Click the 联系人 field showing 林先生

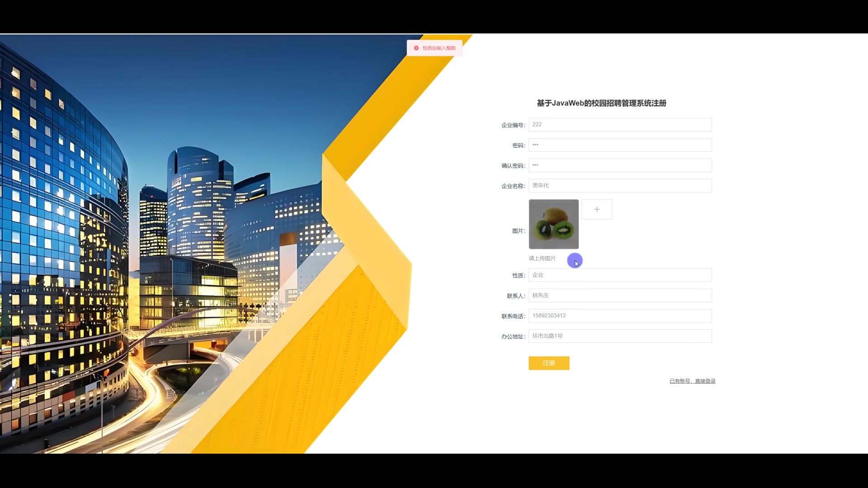(620, 296)
